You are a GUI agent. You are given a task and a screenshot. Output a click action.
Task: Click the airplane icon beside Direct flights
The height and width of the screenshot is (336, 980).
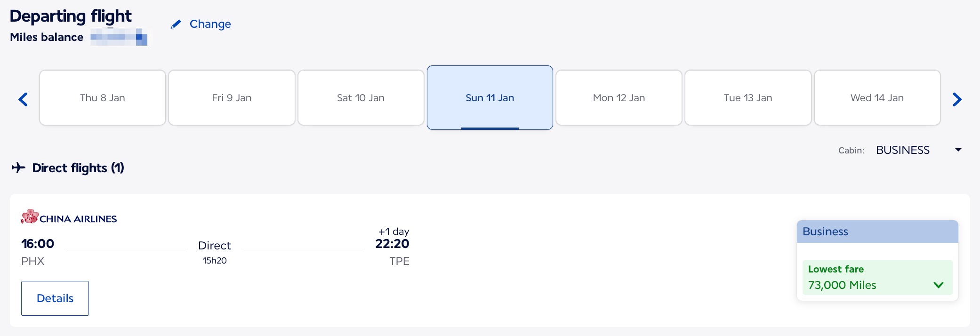(18, 168)
